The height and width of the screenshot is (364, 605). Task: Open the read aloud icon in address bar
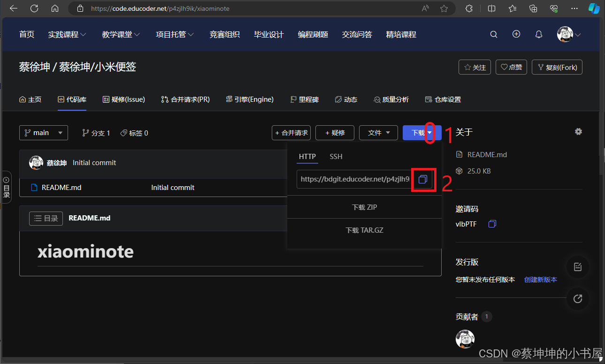coord(426,8)
